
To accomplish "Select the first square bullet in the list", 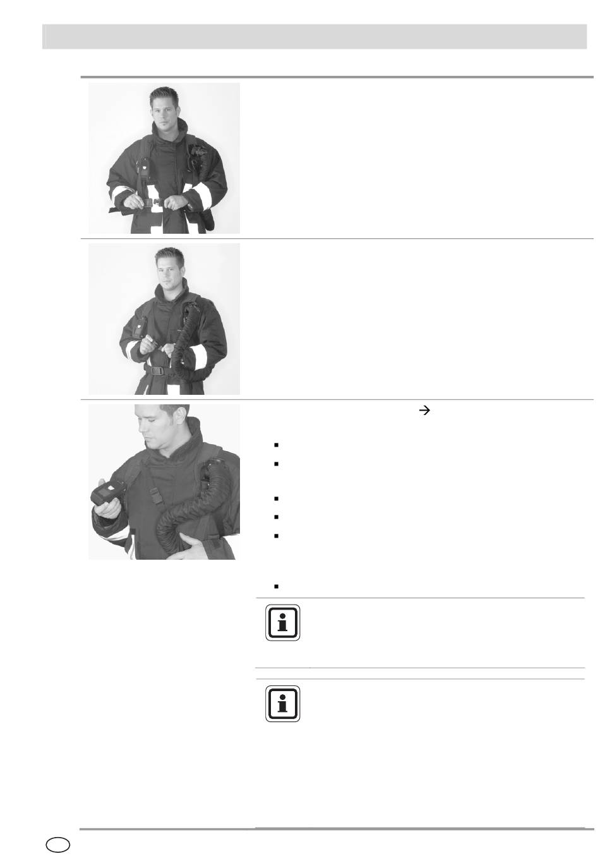I will point(277,445).
